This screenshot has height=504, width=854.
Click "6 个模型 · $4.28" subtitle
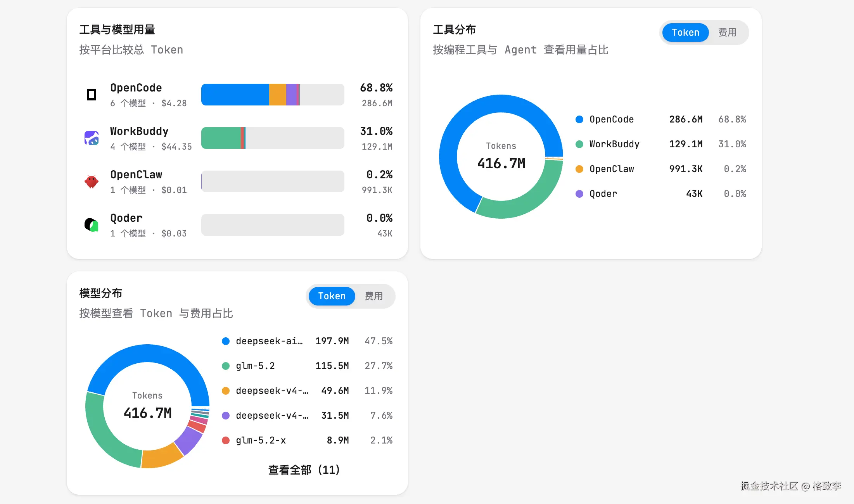(x=149, y=104)
